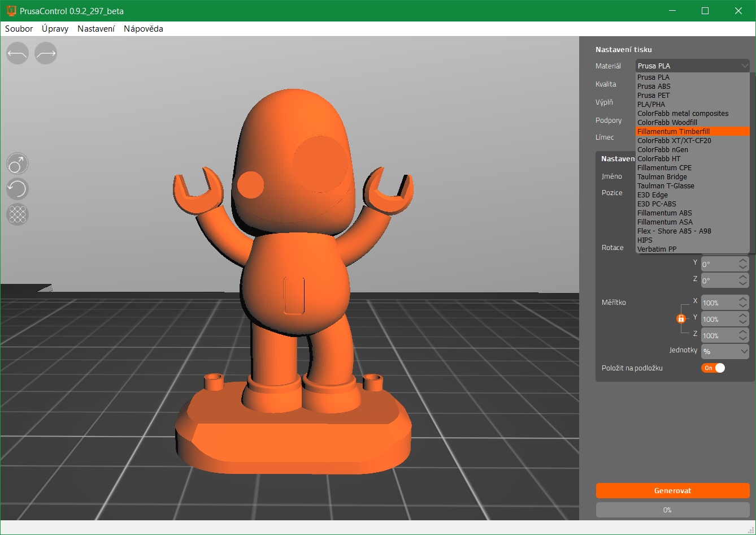Select Fillamentum Timberfill material
756x535 pixels.
tap(693, 132)
